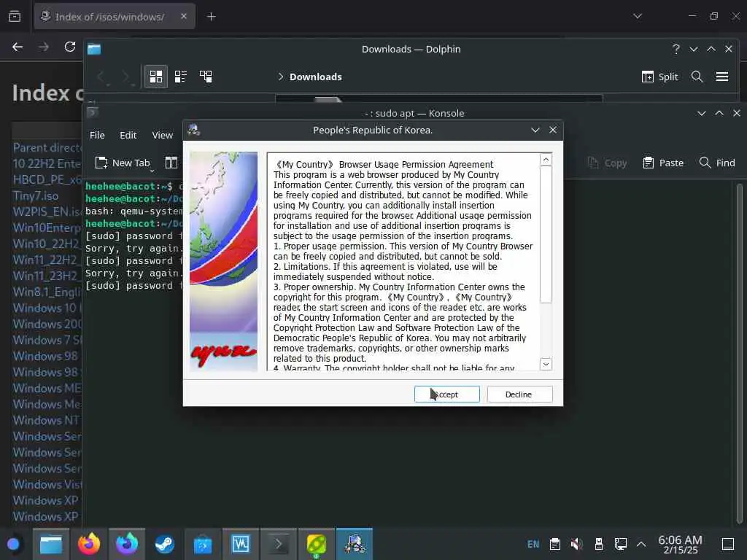
Task: Accept the browser usage agreement
Action: pyautogui.click(x=447, y=394)
